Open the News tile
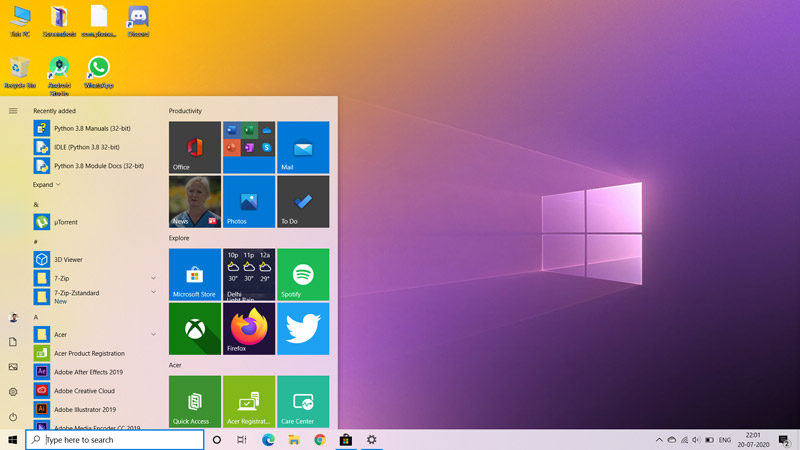 (x=195, y=202)
